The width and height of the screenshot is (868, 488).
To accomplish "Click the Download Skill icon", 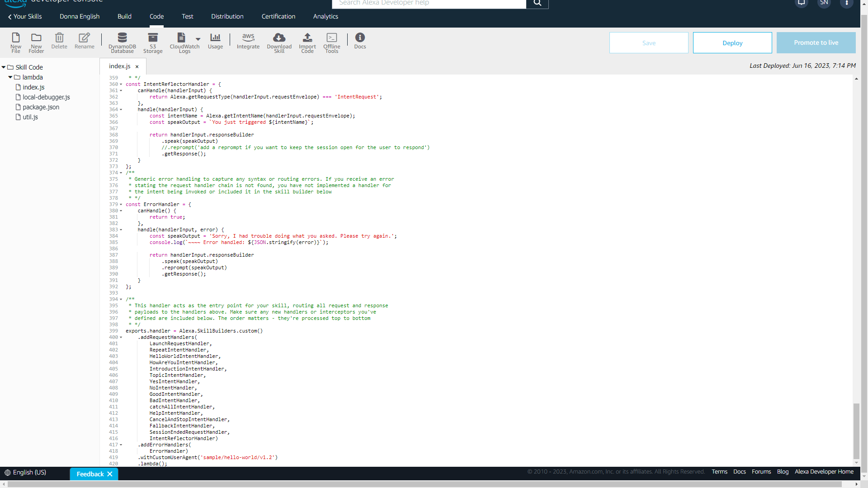I will pos(279,38).
